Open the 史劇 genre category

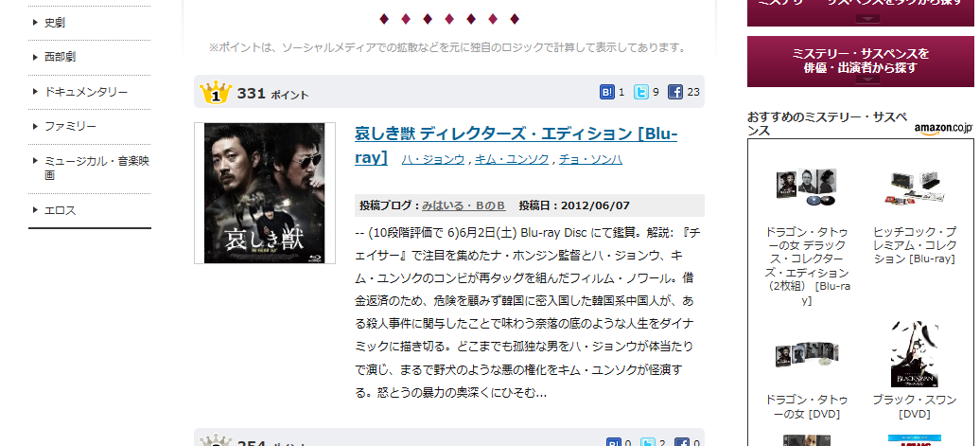click(x=54, y=23)
